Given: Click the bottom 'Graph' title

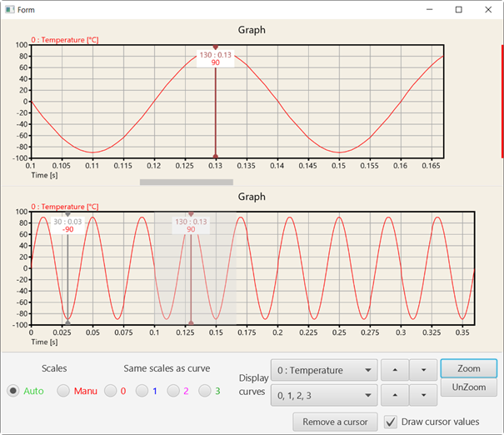Looking at the screenshot, I should 252,197.
